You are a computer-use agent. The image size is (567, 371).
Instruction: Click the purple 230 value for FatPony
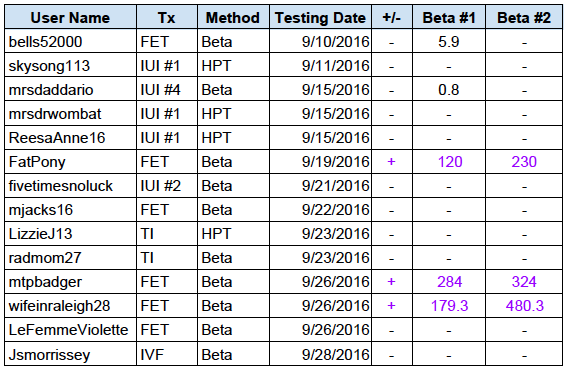[x=524, y=162]
